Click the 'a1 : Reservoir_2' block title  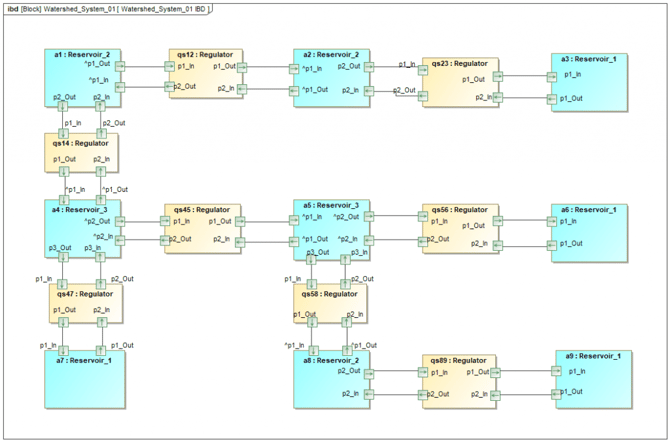pos(82,55)
